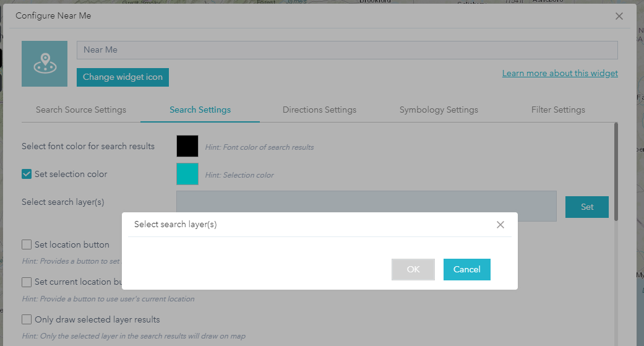The width and height of the screenshot is (644, 346).
Task: Pick the black font color swatch
Action: click(x=187, y=146)
